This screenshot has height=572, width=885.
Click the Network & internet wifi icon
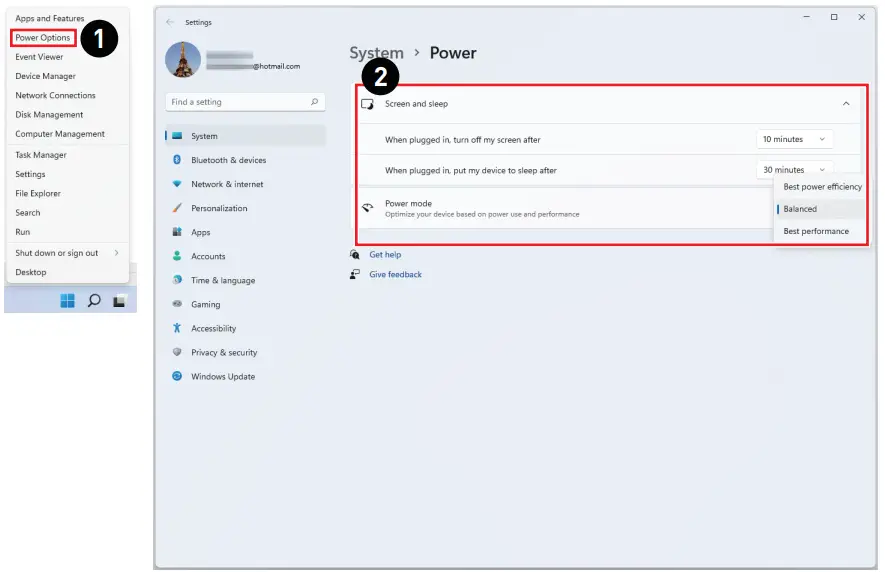177,184
